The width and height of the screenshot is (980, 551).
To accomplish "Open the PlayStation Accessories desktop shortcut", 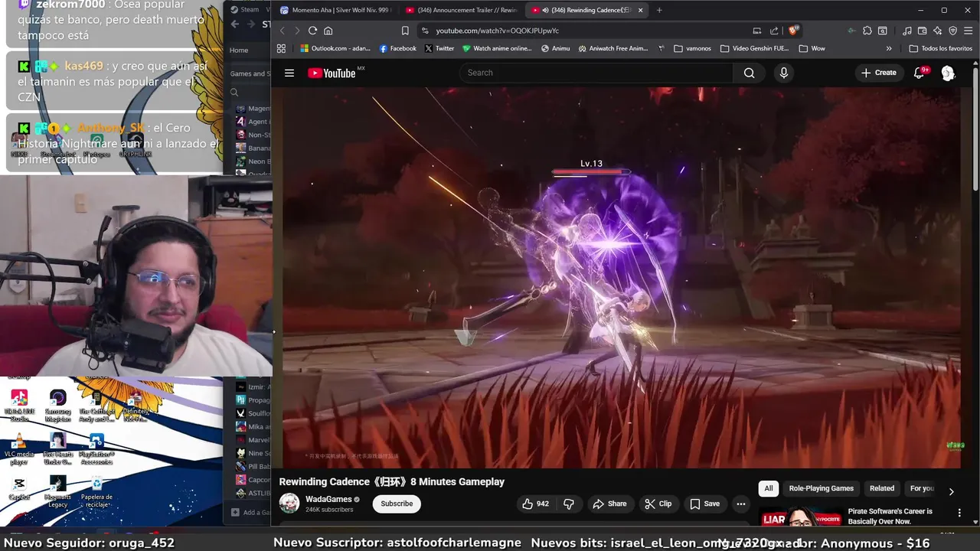I will [96, 450].
